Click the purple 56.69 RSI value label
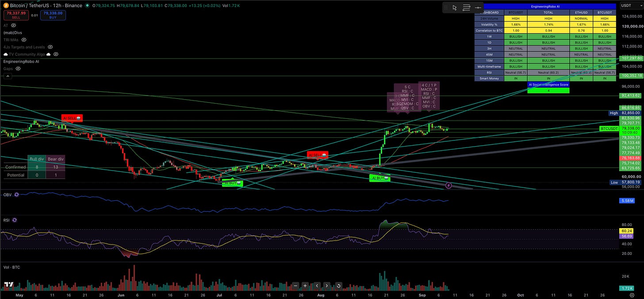The width and height of the screenshot is (644, 299). (x=627, y=236)
